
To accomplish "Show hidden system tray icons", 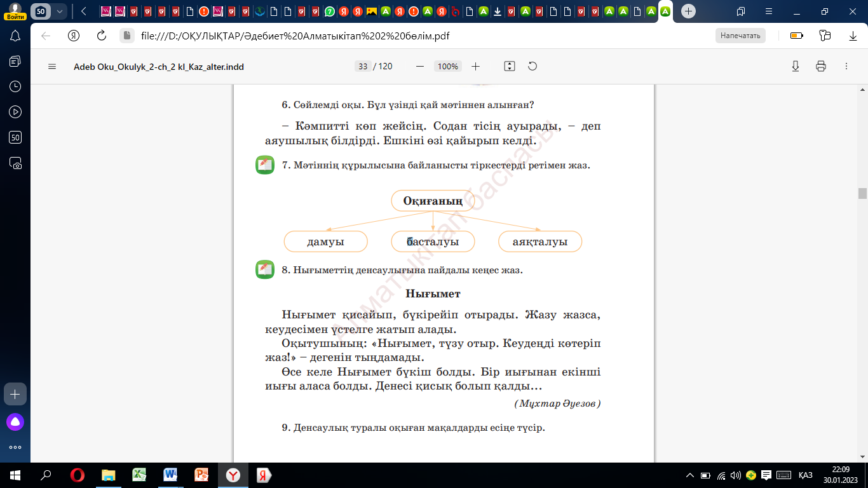I will tap(690, 475).
